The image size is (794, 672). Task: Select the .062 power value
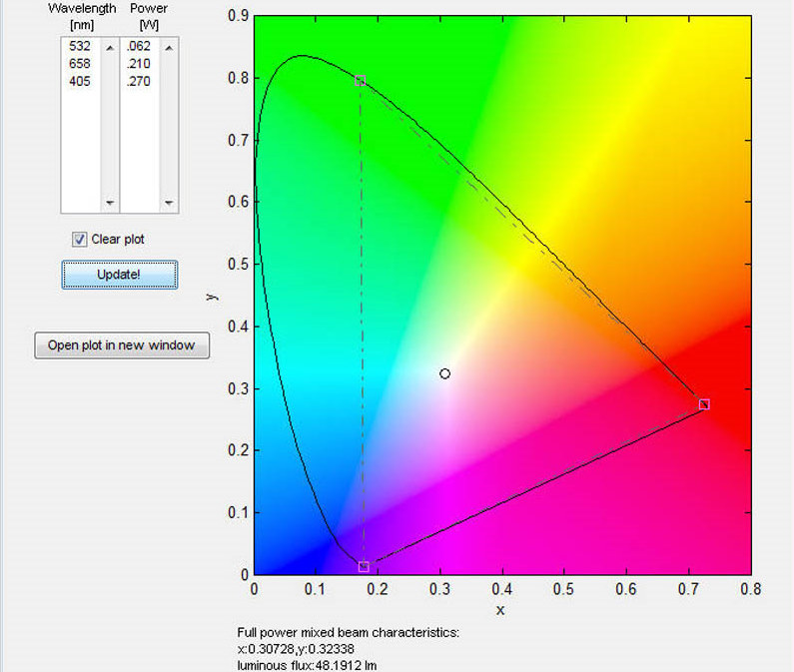[138, 46]
